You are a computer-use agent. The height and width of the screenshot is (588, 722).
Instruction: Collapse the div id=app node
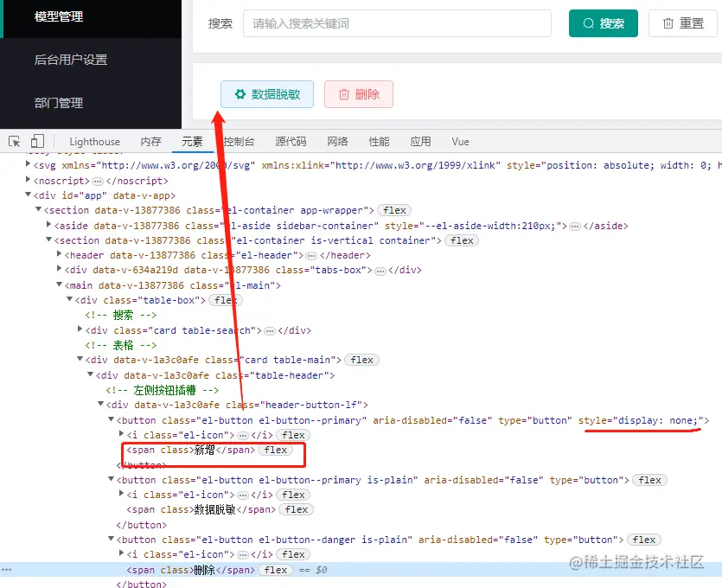(28, 195)
